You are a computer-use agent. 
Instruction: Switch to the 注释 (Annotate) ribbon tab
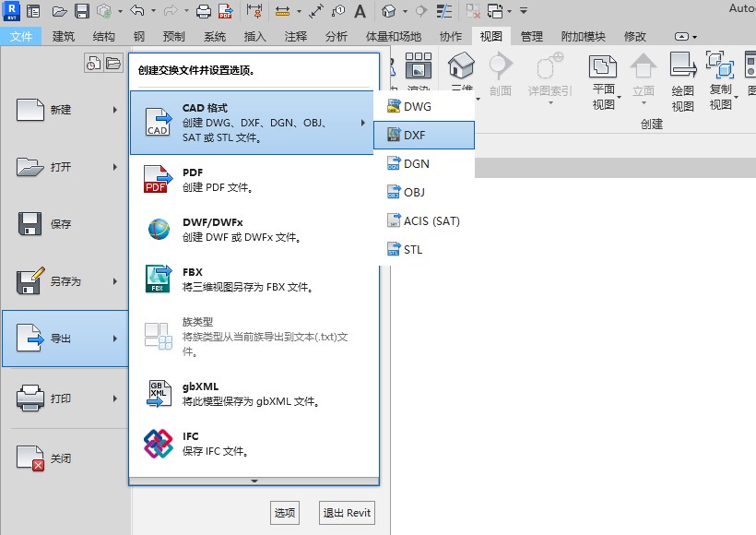pyautogui.click(x=296, y=36)
